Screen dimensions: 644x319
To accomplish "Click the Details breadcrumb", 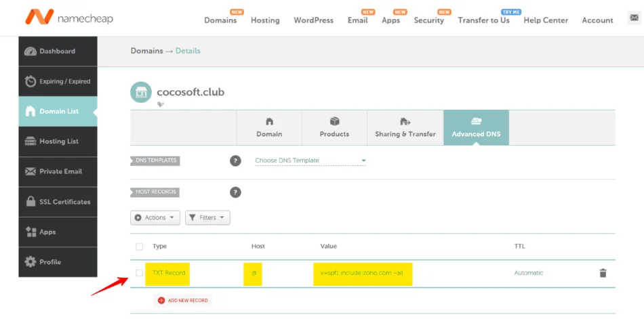I will (x=188, y=51).
